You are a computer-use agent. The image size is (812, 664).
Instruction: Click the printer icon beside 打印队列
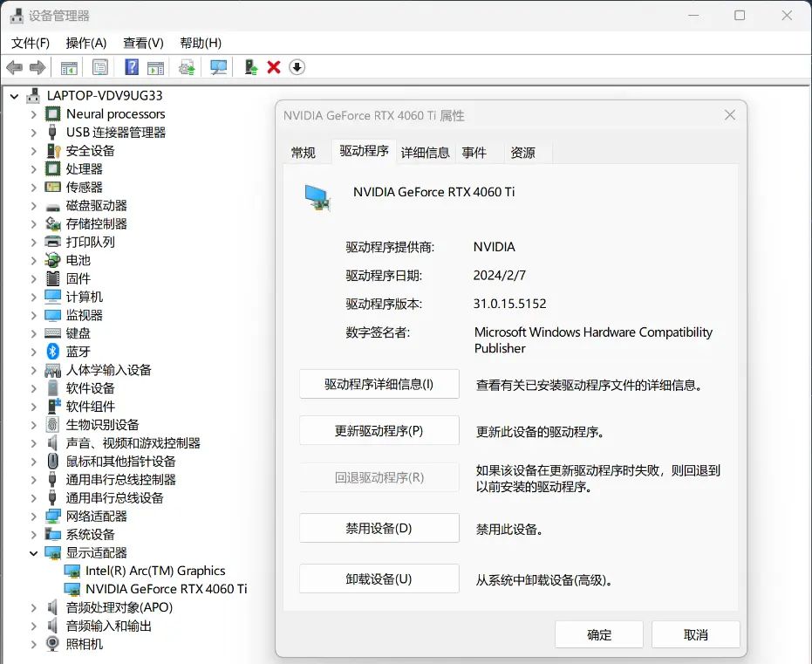pyautogui.click(x=53, y=242)
